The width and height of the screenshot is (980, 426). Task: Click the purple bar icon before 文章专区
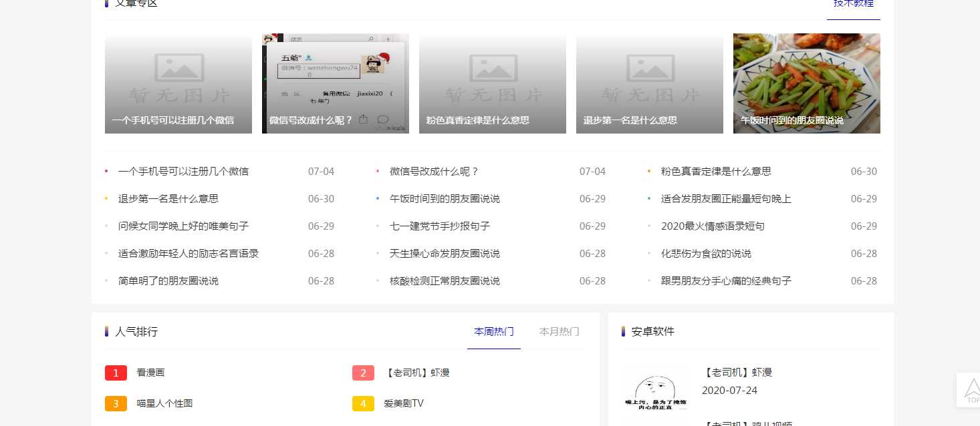click(106, 4)
